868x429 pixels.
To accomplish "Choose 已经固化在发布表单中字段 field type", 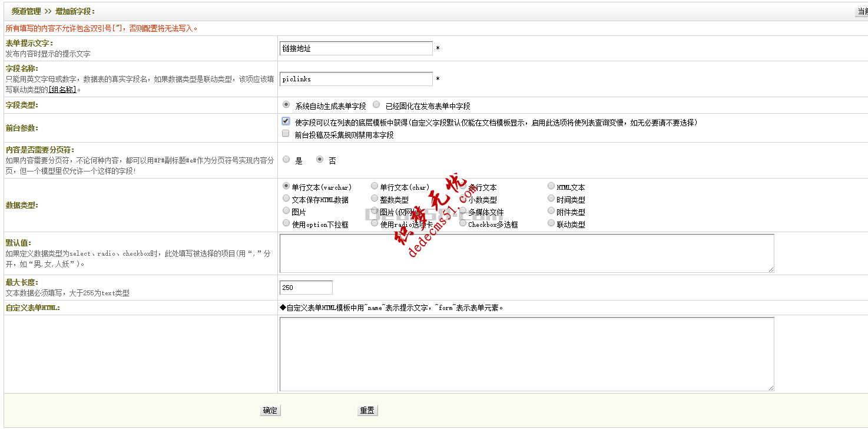I will (376, 104).
